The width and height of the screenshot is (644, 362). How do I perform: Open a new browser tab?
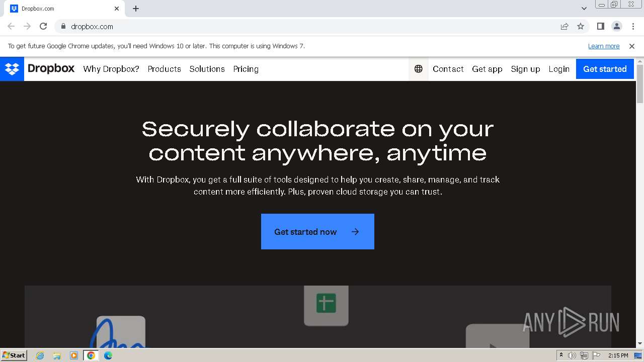tap(136, 9)
